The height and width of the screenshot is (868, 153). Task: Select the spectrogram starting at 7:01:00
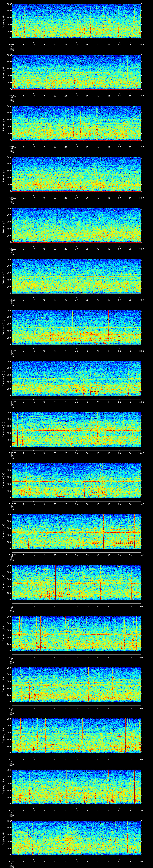77,21
